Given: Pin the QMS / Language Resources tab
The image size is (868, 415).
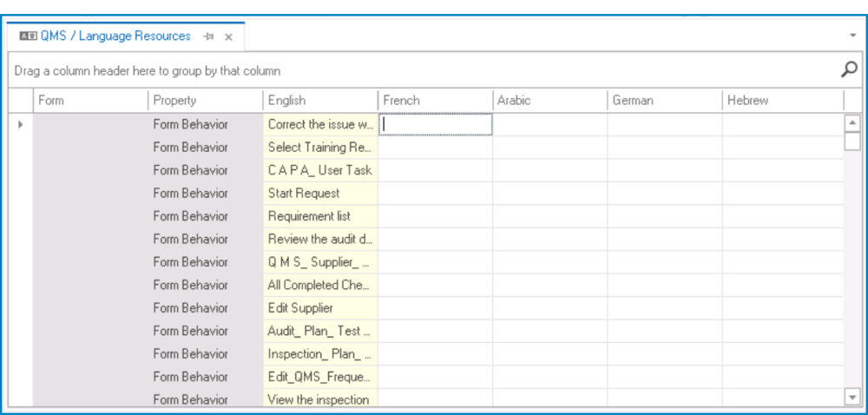Looking at the screenshot, I should click(208, 36).
